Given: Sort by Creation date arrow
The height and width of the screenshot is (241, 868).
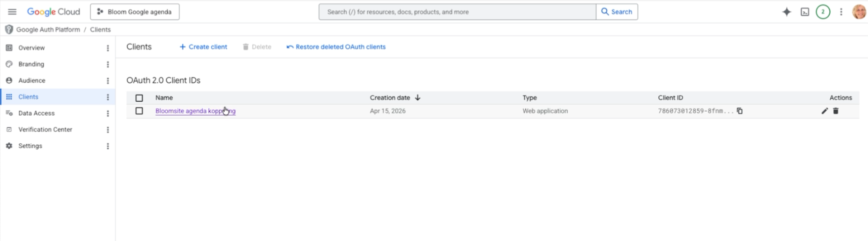Looking at the screenshot, I should [x=417, y=98].
